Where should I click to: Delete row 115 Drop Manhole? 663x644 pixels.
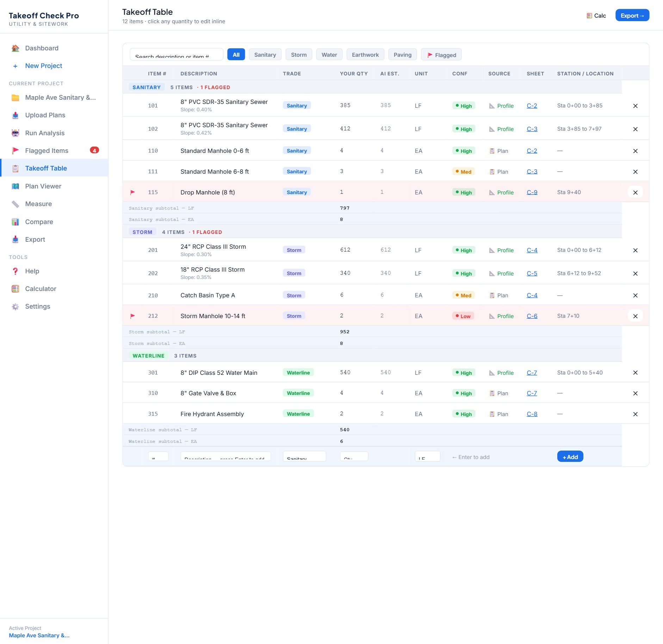click(x=635, y=192)
